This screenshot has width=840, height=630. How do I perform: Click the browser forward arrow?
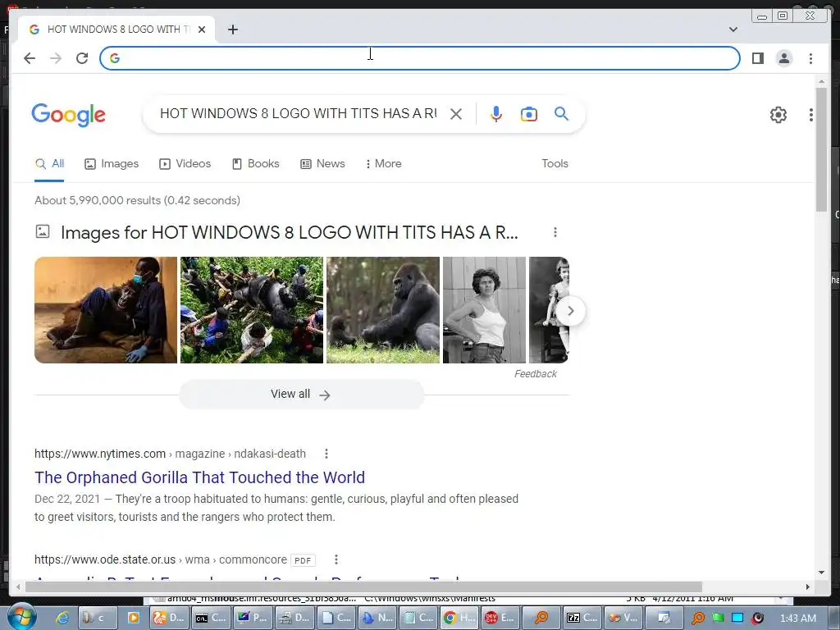pyautogui.click(x=56, y=58)
